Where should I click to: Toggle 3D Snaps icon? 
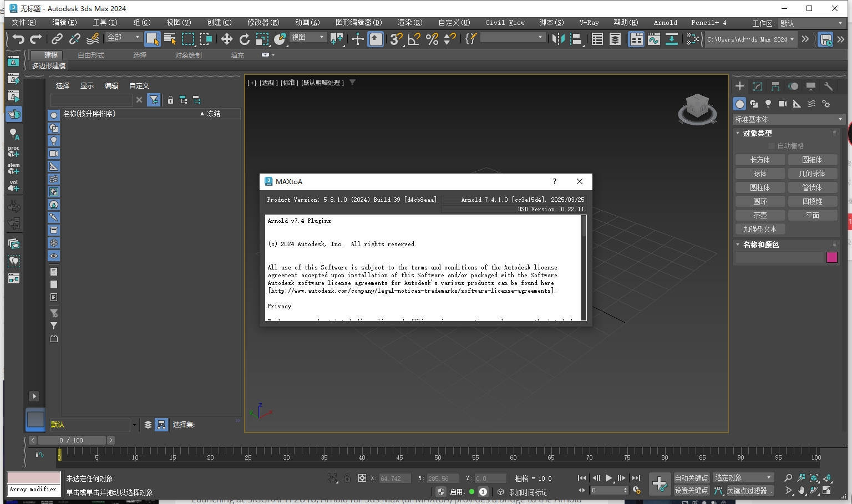pos(396,39)
